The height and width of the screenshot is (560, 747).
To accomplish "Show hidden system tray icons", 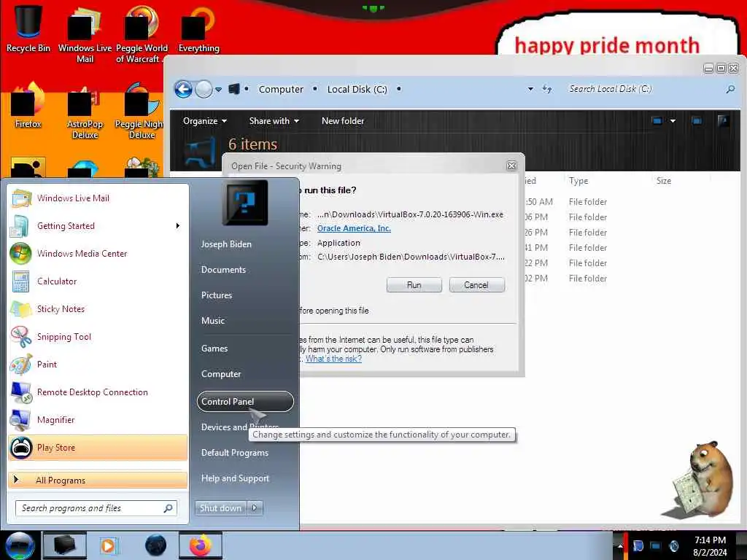I will (x=620, y=546).
